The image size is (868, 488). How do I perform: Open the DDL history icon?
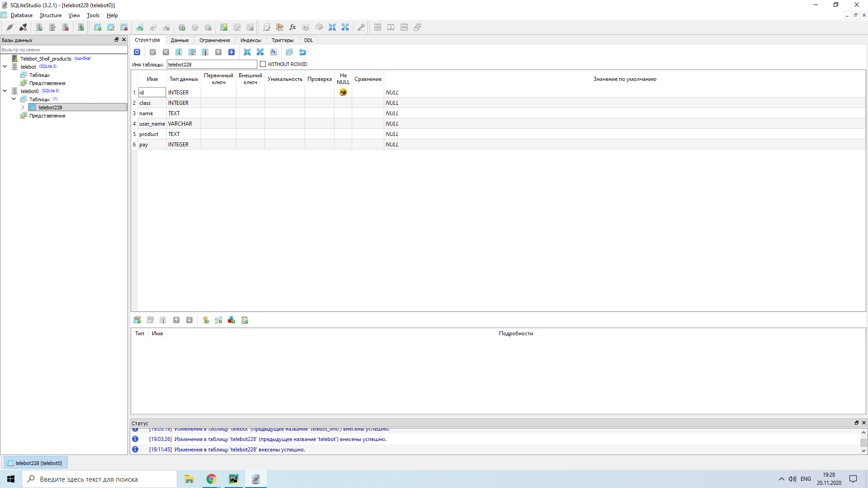tap(280, 28)
